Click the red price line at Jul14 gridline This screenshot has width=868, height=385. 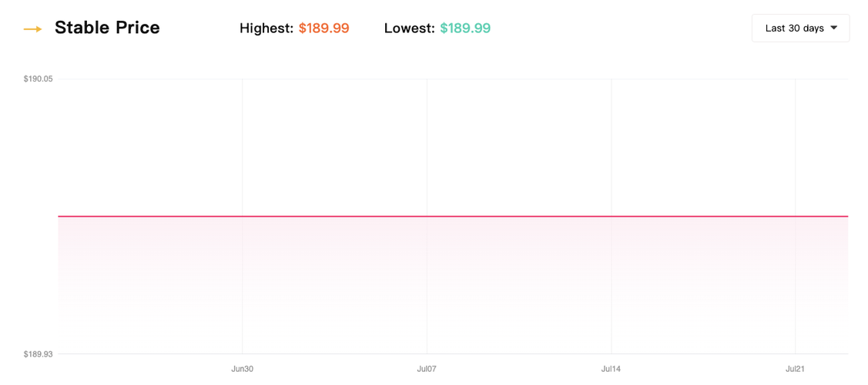coord(612,216)
